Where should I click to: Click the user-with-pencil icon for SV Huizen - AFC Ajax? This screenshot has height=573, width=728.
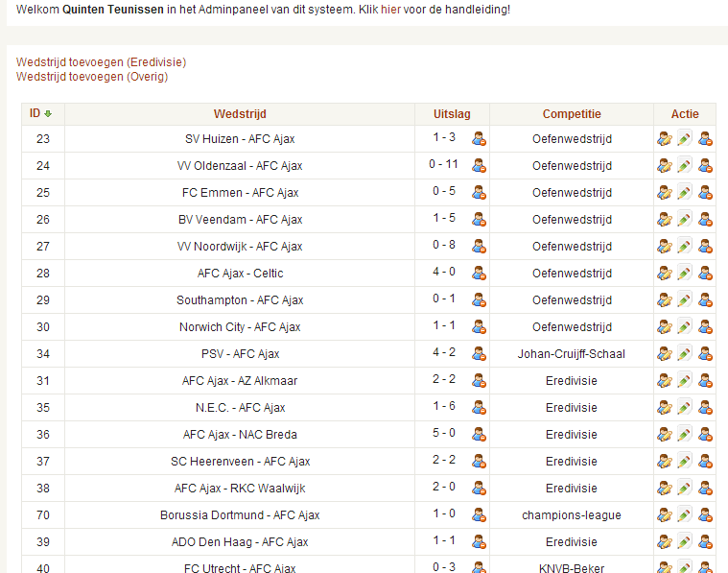665,139
